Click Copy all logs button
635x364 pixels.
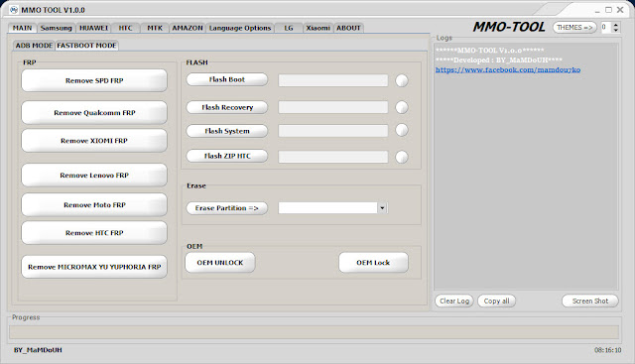tap(496, 301)
